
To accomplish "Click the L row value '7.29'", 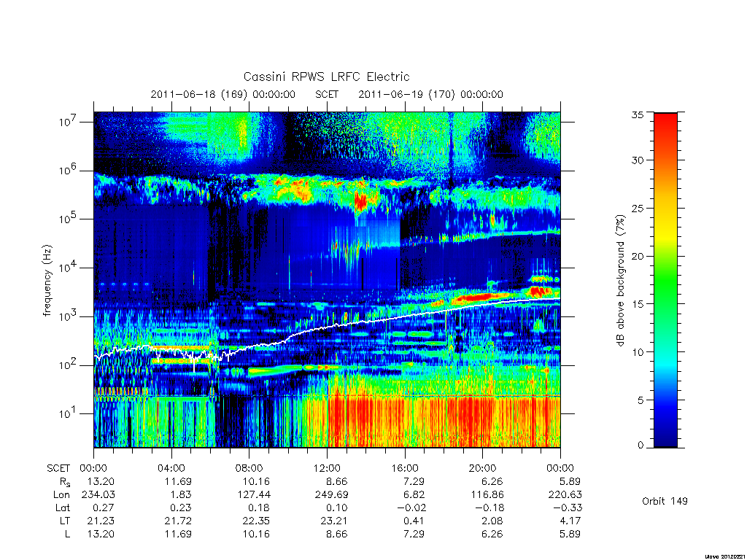I will tap(414, 534).
